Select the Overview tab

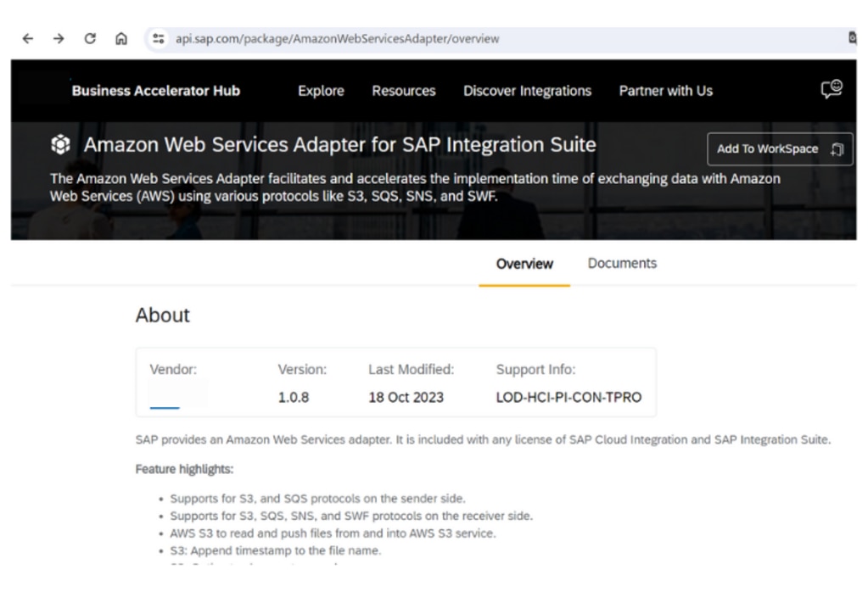click(524, 264)
